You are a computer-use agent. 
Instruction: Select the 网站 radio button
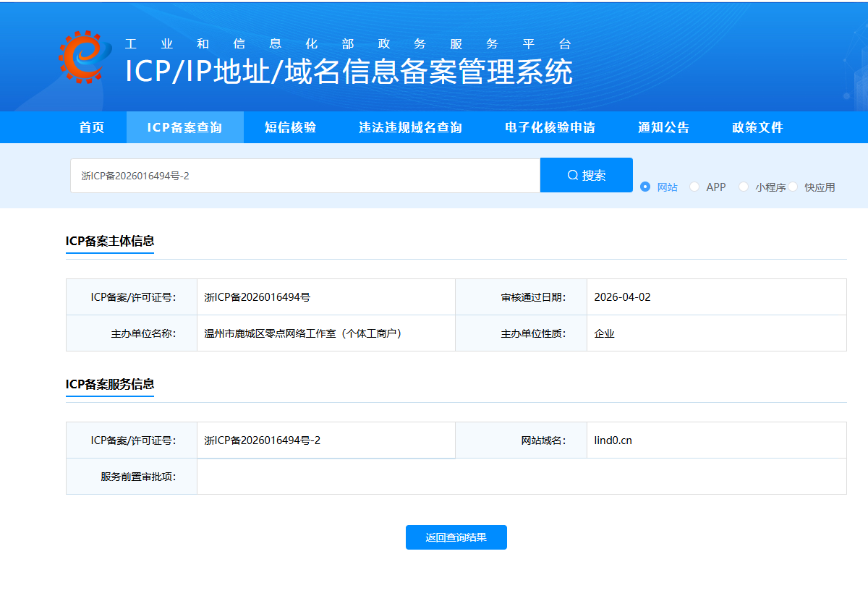[645, 187]
